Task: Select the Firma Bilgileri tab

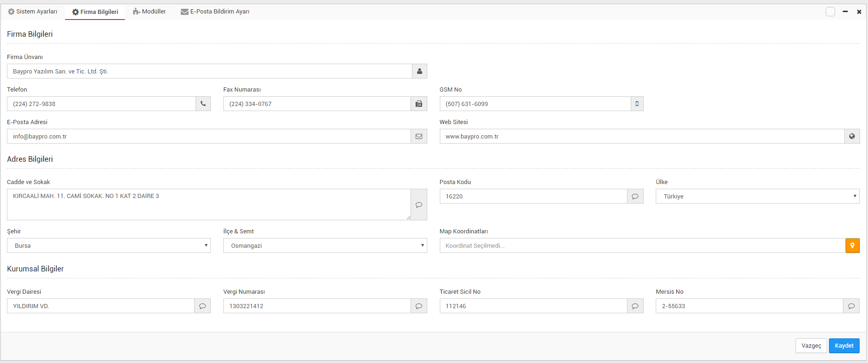Action: (95, 12)
